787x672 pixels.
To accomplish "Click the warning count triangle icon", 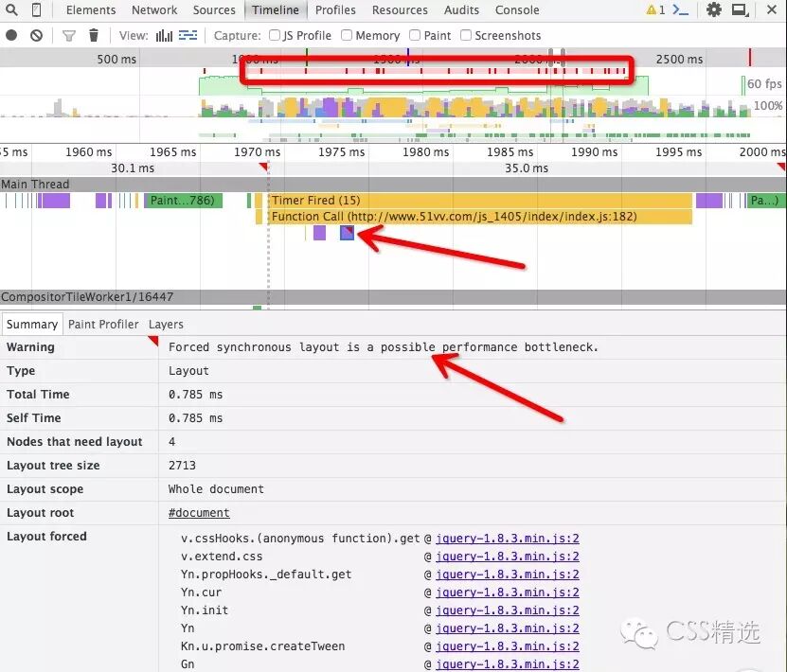I will coord(651,9).
